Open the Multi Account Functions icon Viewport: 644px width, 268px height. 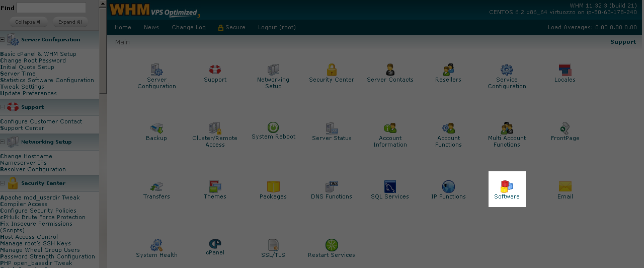coord(507,128)
